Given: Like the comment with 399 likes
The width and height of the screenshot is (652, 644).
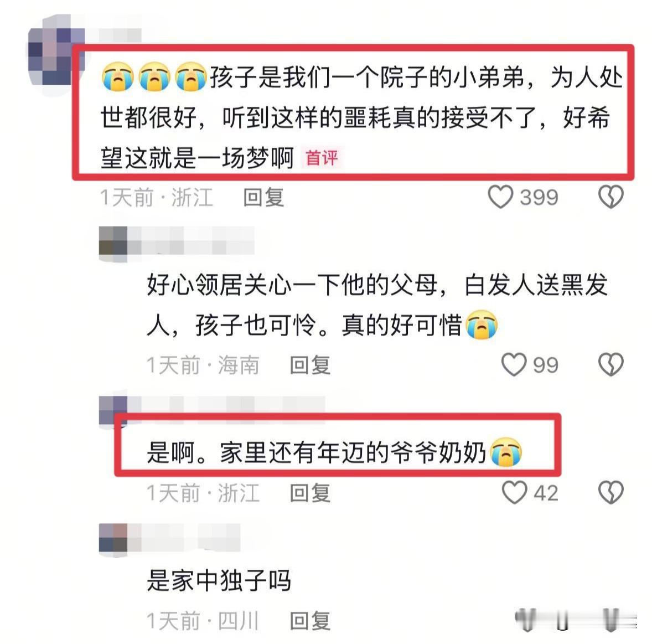Looking at the screenshot, I should tap(500, 197).
